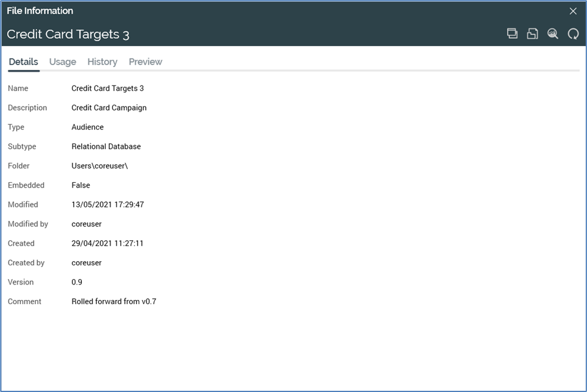Click the large Credit Card Targets 3 heading
The height and width of the screenshot is (392, 587).
68,35
